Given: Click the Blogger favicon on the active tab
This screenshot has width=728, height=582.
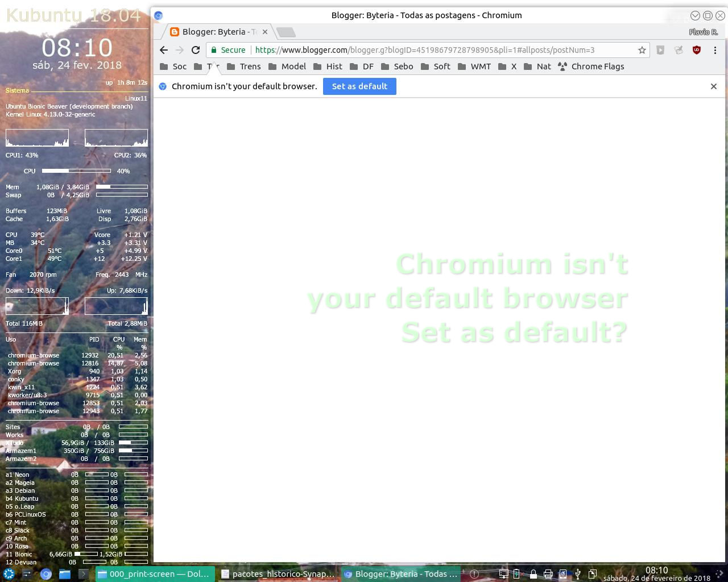Looking at the screenshot, I should coord(175,32).
